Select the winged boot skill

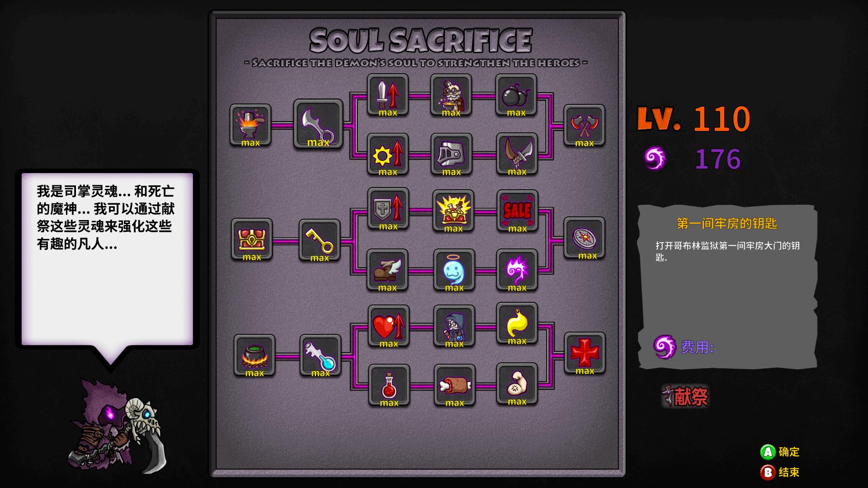coord(387,270)
